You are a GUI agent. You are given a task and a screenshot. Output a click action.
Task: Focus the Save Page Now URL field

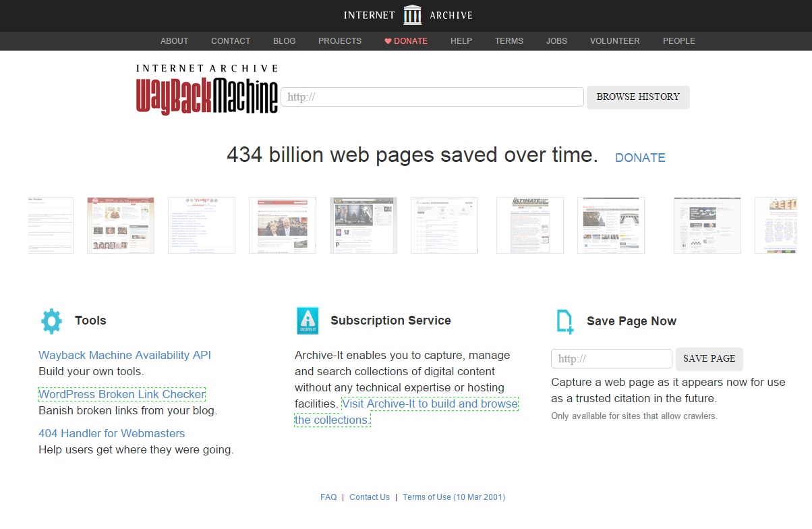pos(612,358)
